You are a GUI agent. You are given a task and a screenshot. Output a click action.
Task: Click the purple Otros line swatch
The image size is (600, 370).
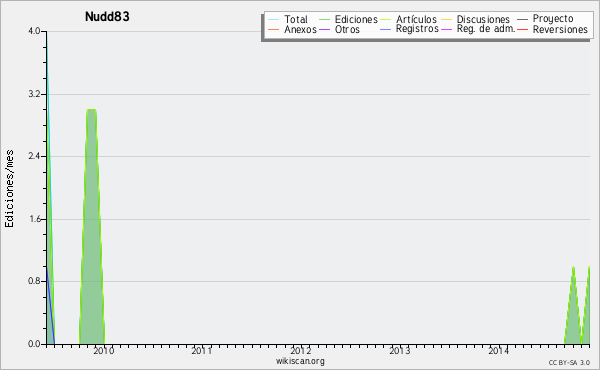pyautogui.click(x=324, y=29)
